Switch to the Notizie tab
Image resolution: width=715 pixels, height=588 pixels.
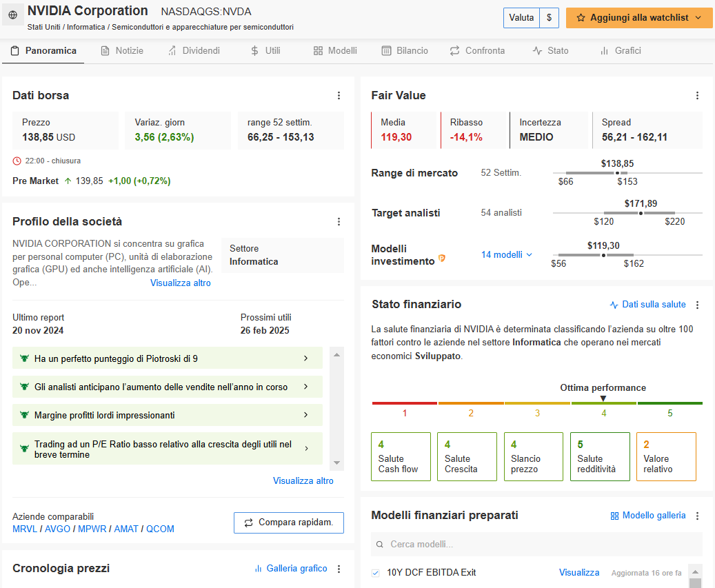(122, 50)
